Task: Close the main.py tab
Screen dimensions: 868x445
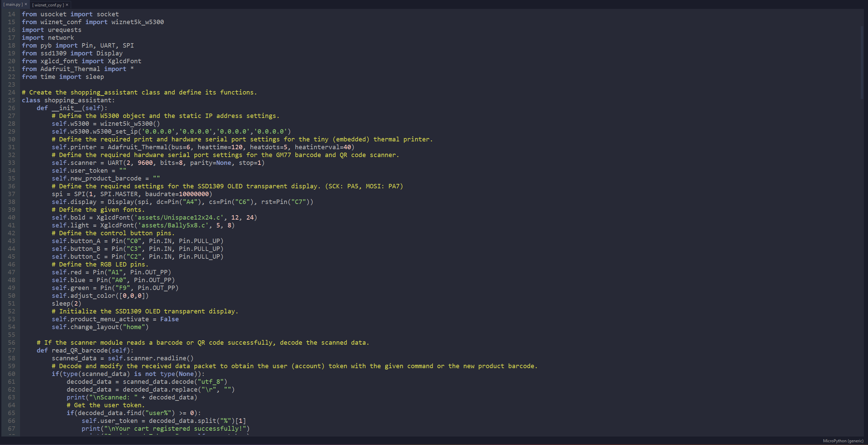Action: tap(26, 4)
